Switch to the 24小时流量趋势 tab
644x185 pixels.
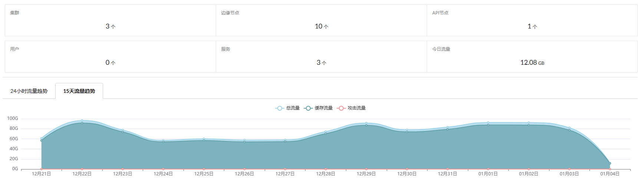pyautogui.click(x=29, y=91)
